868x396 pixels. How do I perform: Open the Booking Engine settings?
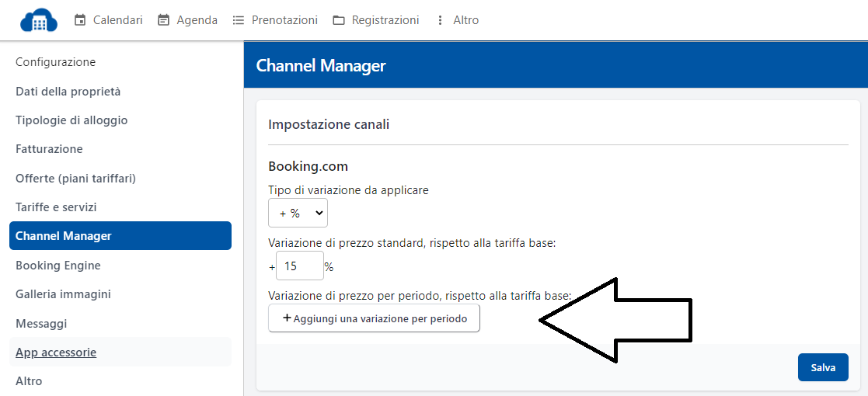coord(58,266)
